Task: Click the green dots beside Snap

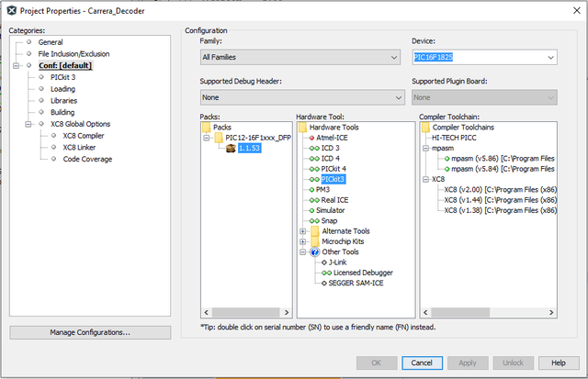Action: pos(314,221)
